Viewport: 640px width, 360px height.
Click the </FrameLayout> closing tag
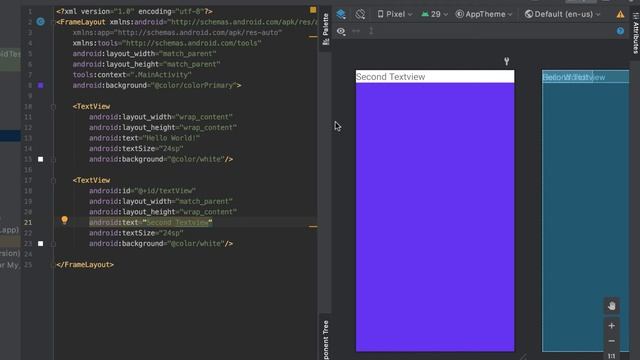click(85, 264)
